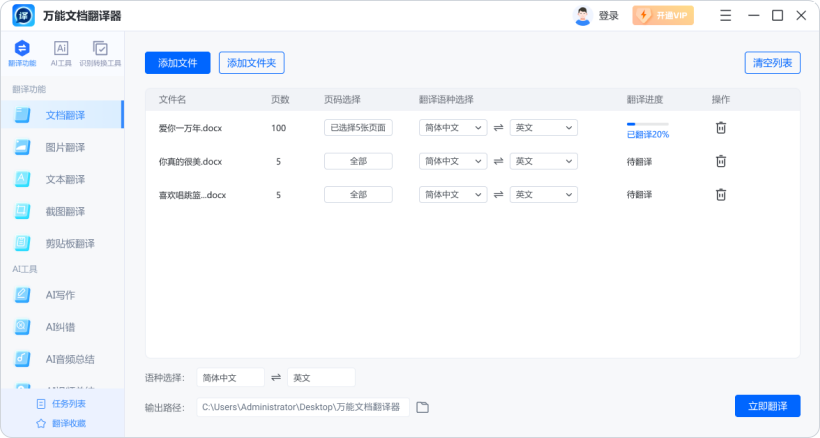This screenshot has height=438, width=820.
Task: Open the global target language 英文 box
Action: (321, 377)
